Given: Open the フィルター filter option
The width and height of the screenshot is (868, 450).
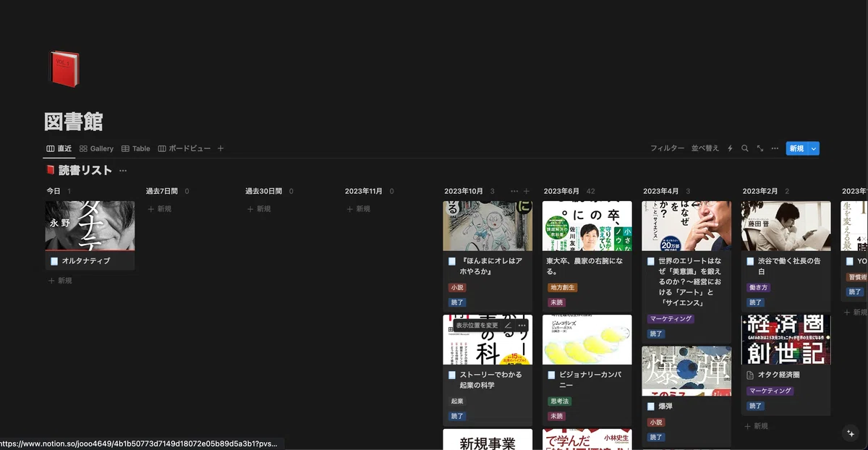Looking at the screenshot, I should [667, 148].
